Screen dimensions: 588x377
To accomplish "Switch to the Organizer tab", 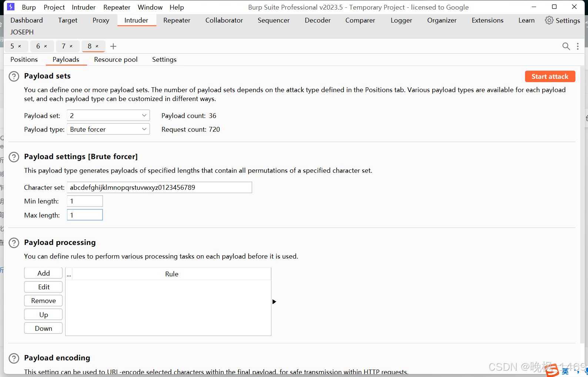I will click(442, 20).
